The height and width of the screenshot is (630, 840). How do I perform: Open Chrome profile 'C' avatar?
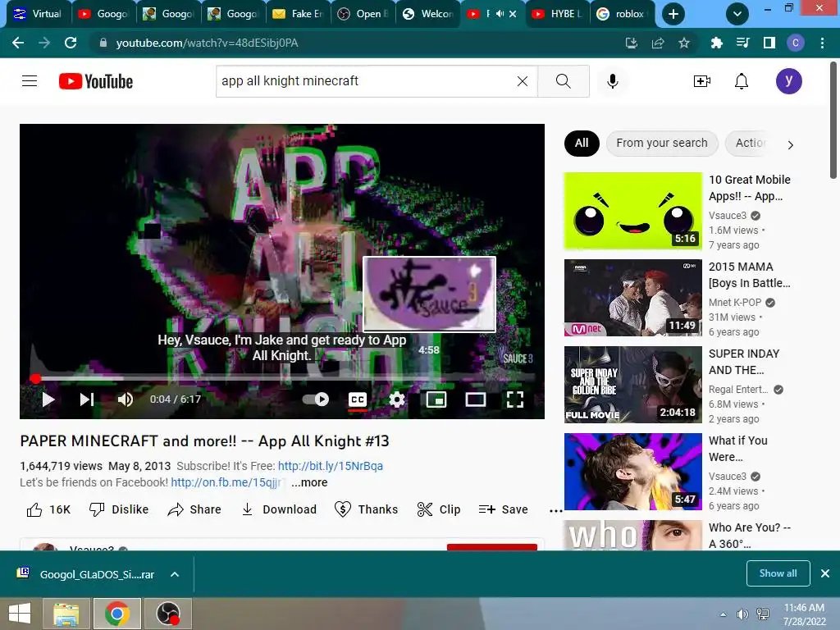[796, 43]
